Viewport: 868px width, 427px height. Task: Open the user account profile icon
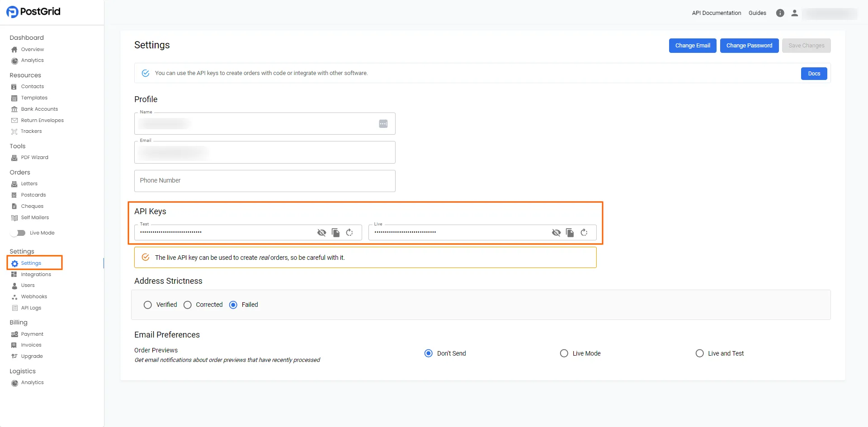tap(794, 13)
